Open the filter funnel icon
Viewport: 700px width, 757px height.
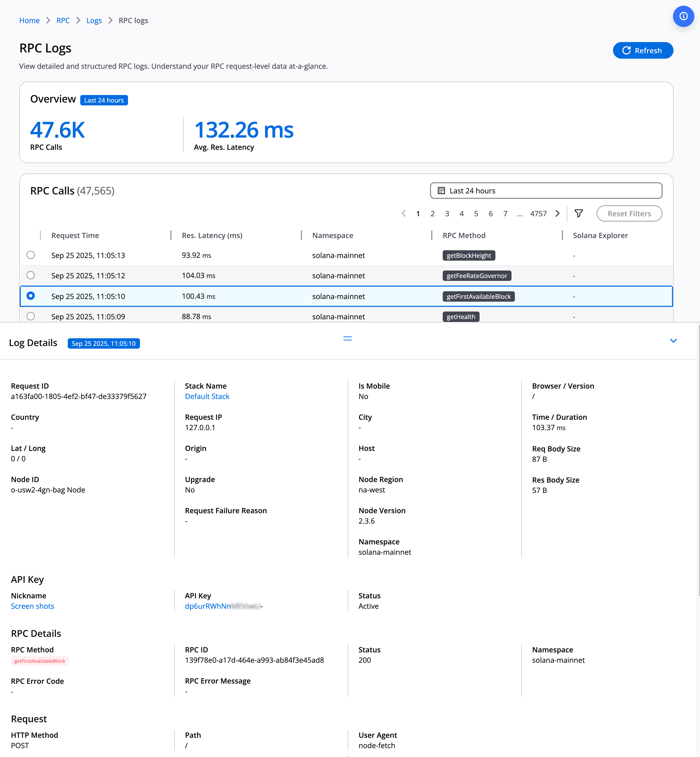point(578,214)
